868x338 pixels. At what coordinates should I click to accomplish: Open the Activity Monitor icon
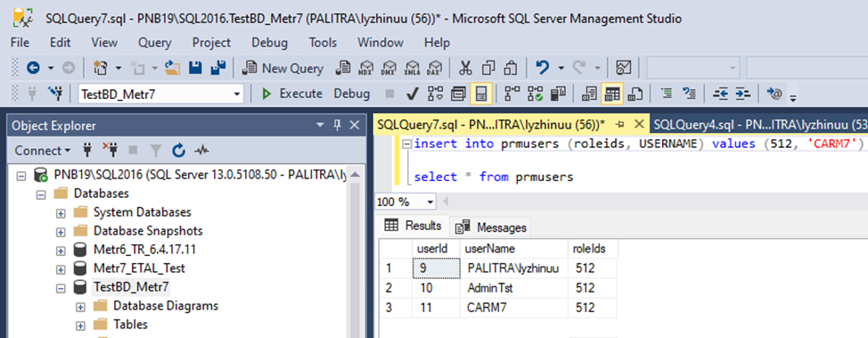pos(624,68)
